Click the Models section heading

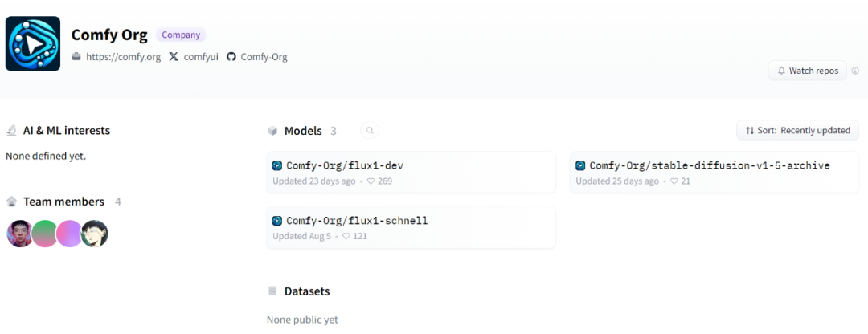(x=303, y=131)
